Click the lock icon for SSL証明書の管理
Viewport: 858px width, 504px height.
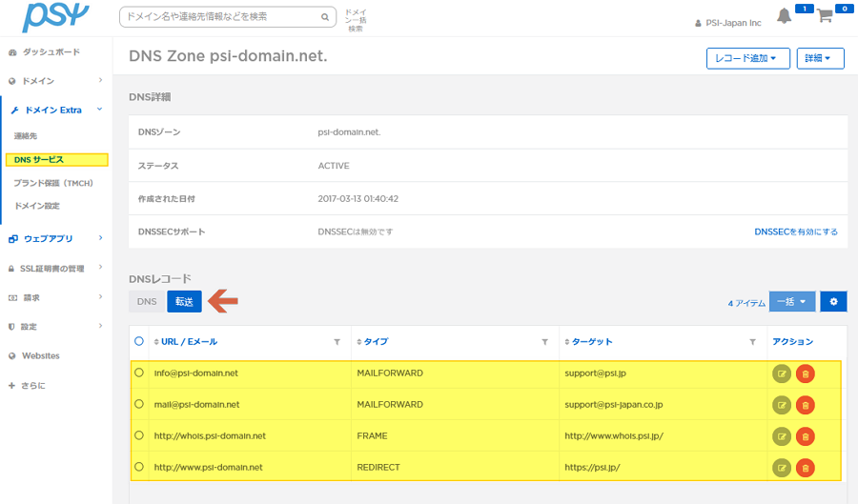coord(11,269)
